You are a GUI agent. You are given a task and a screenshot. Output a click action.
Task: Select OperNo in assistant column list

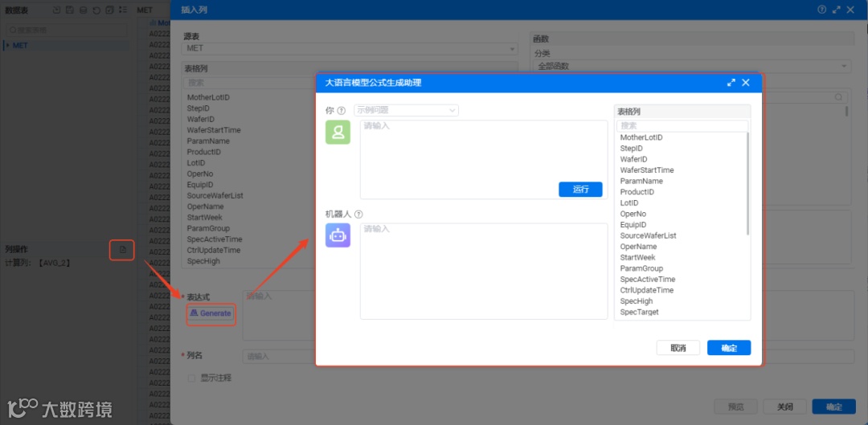(633, 214)
